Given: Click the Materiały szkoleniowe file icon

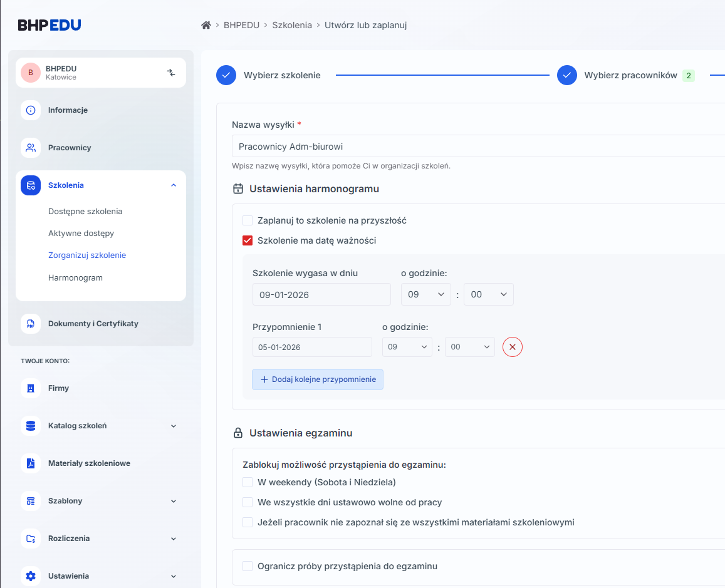Looking at the screenshot, I should coord(31,463).
